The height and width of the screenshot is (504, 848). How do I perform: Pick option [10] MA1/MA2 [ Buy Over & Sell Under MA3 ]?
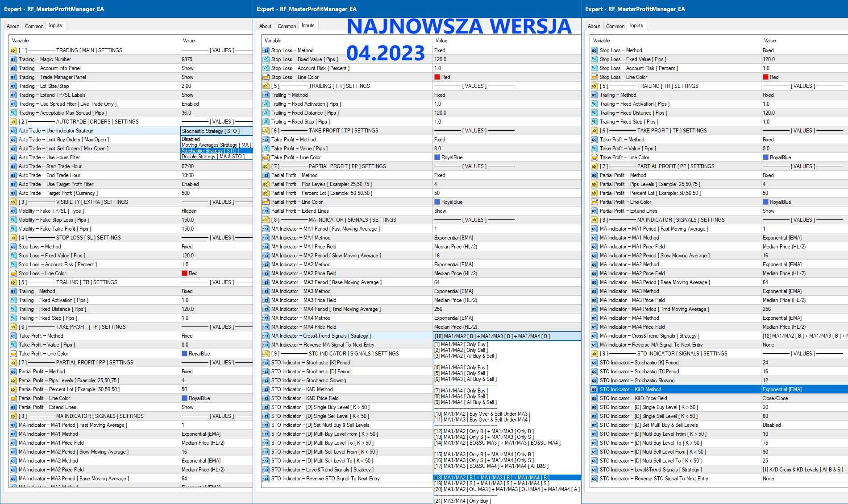point(482,414)
